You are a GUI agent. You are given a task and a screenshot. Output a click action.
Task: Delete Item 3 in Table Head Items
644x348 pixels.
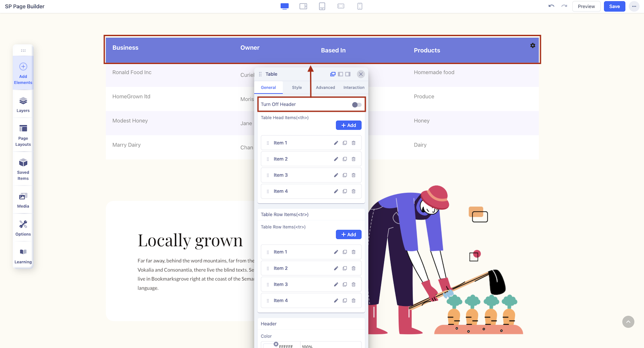pyautogui.click(x=354, y=175)
